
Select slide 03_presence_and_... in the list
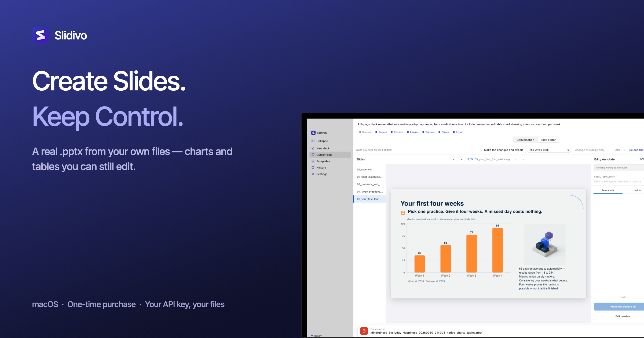click(x=370, y=184)
